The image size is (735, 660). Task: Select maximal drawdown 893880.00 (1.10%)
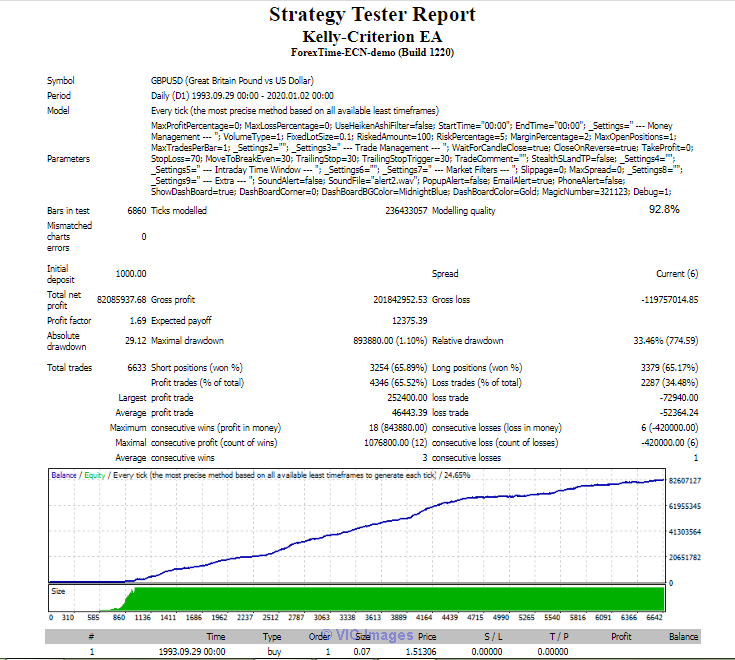point(390,341)
